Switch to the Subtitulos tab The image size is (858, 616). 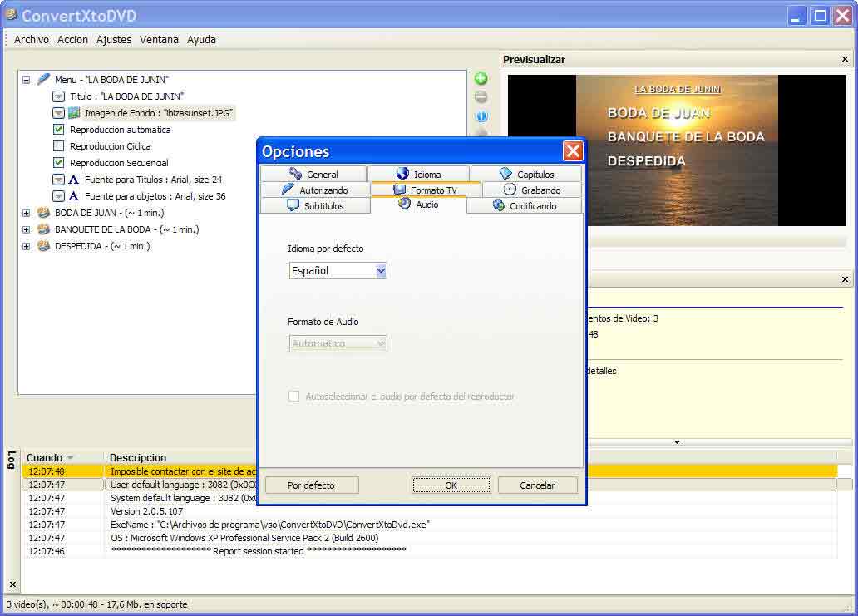click(x=315, y=205)
